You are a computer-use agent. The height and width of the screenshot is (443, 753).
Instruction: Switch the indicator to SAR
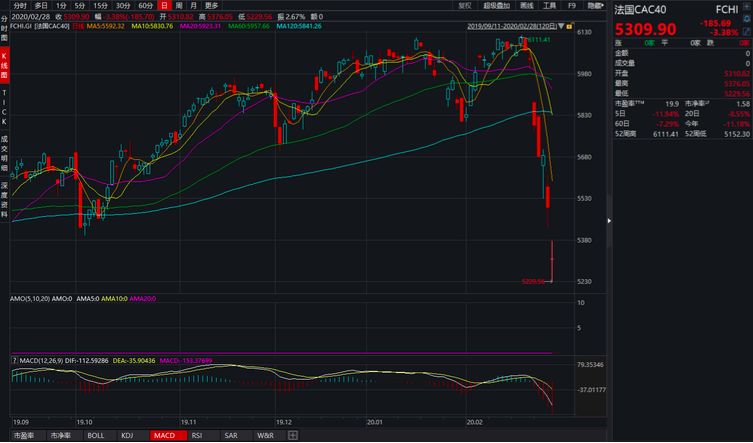click(231, 435)
